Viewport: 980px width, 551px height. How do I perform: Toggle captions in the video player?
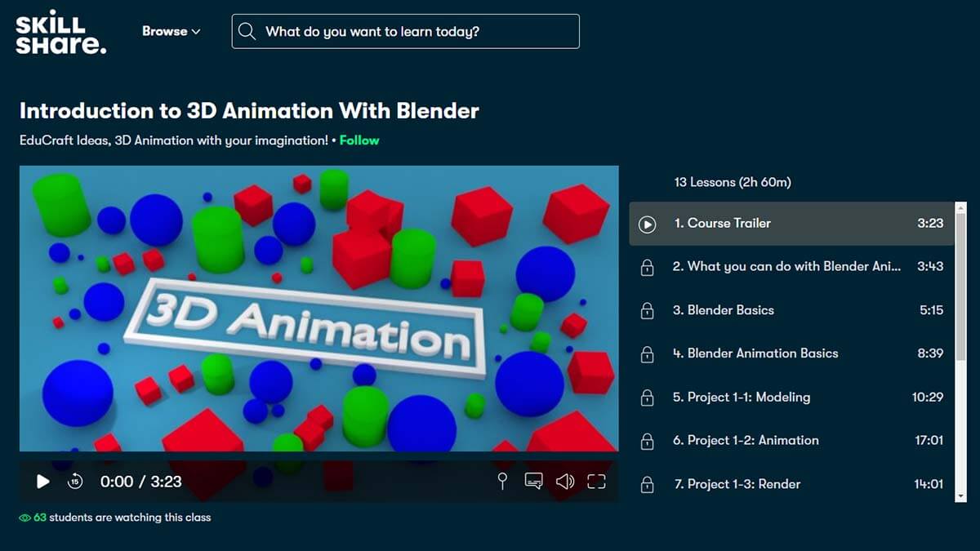tap(533, 482)
